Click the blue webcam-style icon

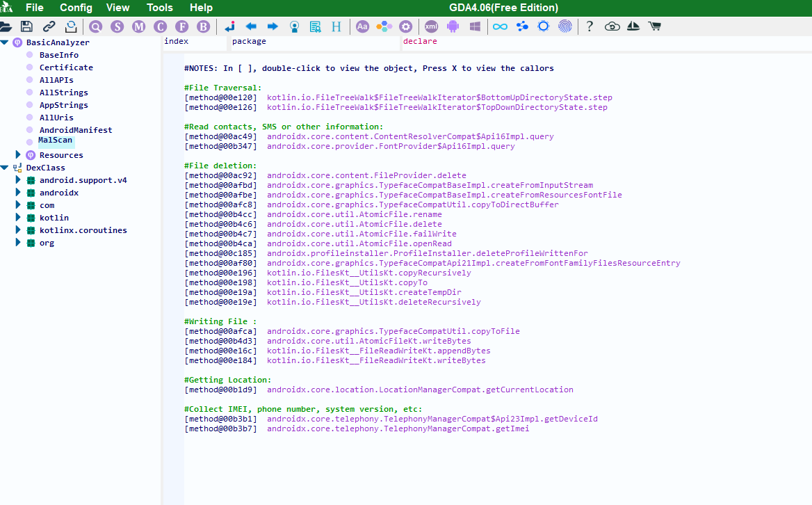click(294, 26)
